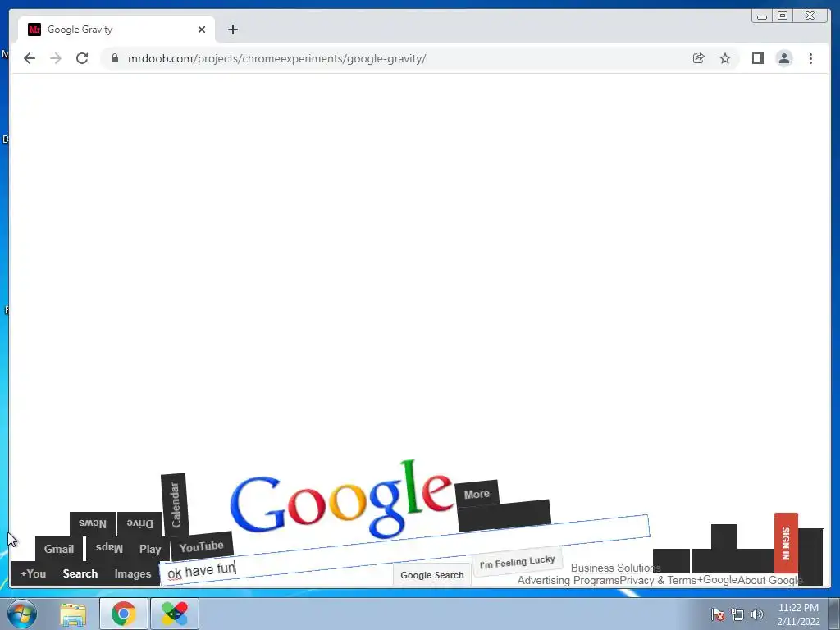Viewport: 840px width, 630px height.
Task: Click the fallen More menu item
Action: (x=477, y=493)
